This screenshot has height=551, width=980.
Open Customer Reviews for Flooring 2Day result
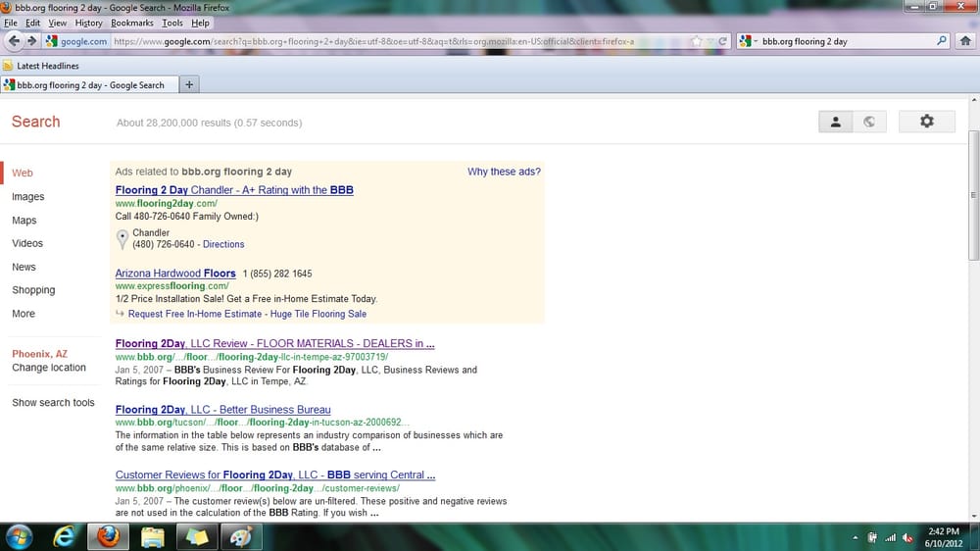pyautogui.click(x=275, y=475)
